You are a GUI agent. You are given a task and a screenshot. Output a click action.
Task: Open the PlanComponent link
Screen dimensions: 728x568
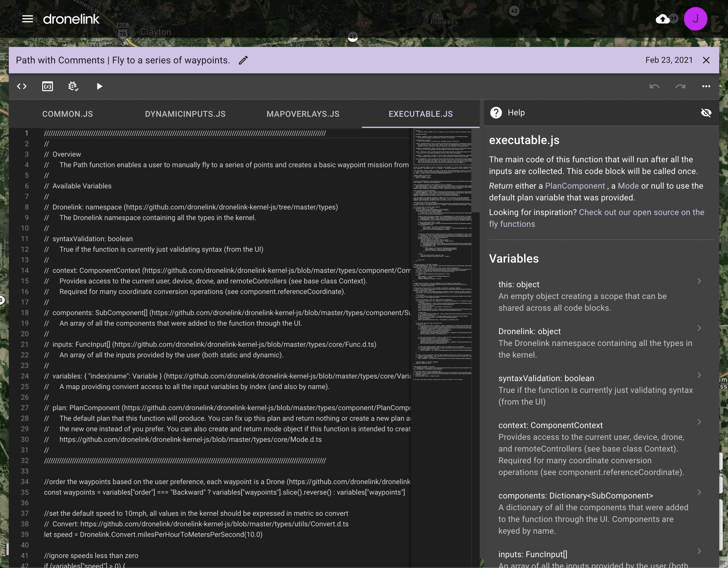[x=575, y=186]
